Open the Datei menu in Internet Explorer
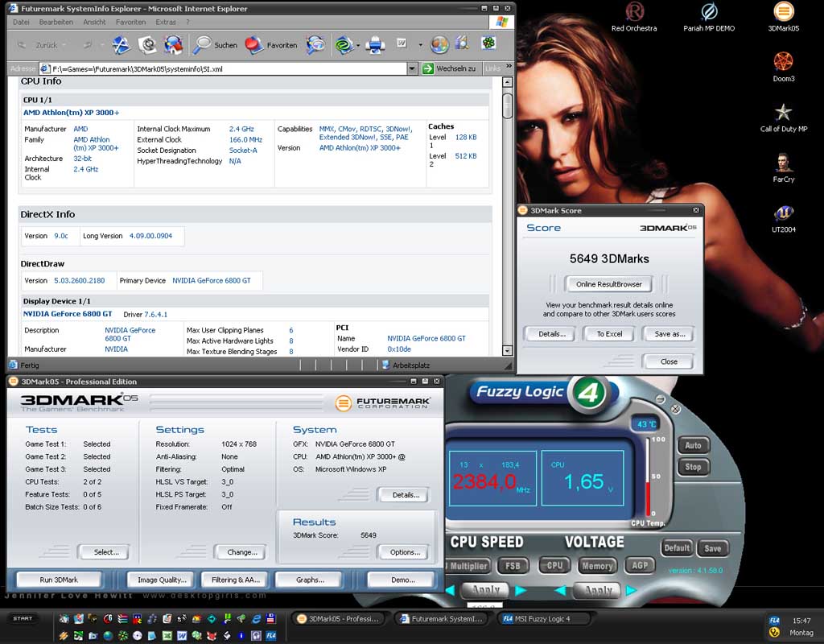This screenshot has width=824, height=644. click(21, 22)
